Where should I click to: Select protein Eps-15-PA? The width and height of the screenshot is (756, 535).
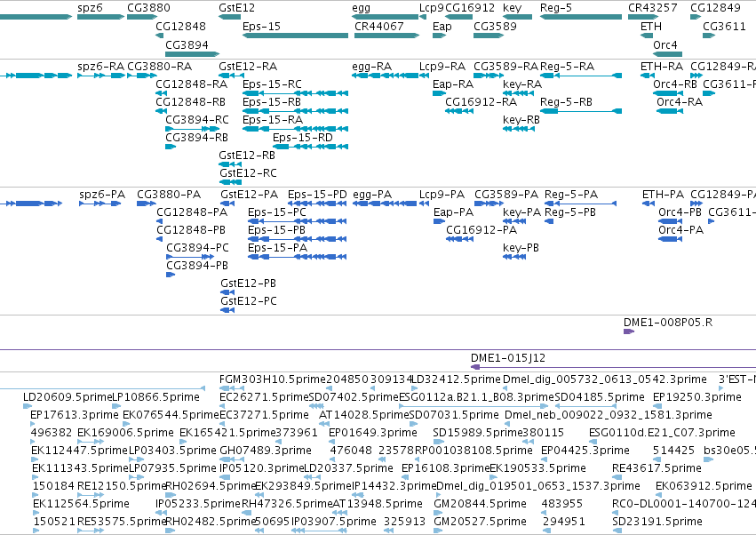point(297,257)
